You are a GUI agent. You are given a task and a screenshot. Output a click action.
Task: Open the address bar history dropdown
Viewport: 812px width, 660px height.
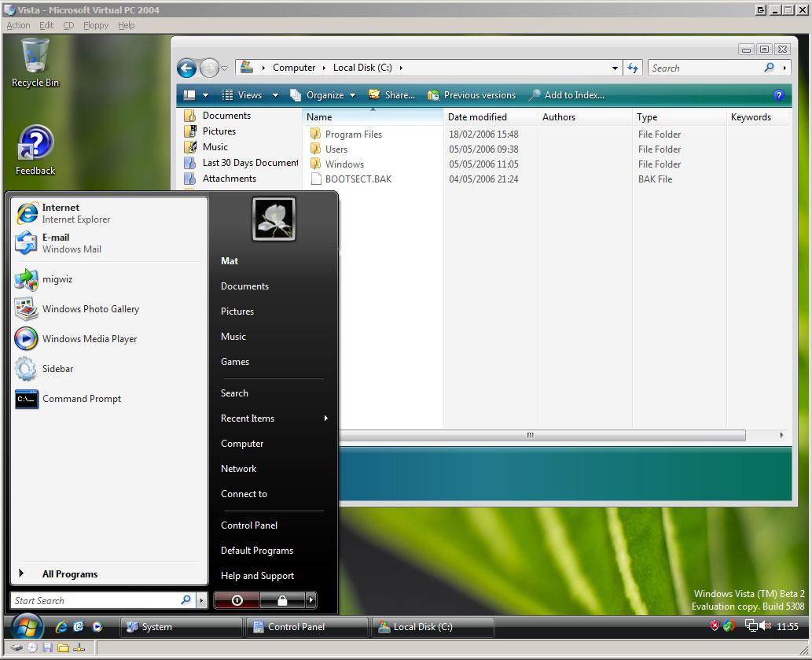point(615,68)
